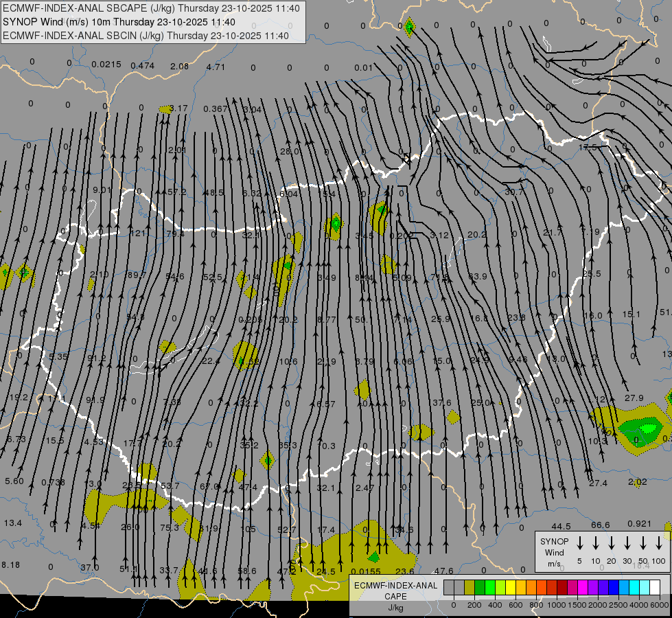Click the 2500 tick label on CAPE scale
The image size is (672, 618).
click(x=618, y=605)
